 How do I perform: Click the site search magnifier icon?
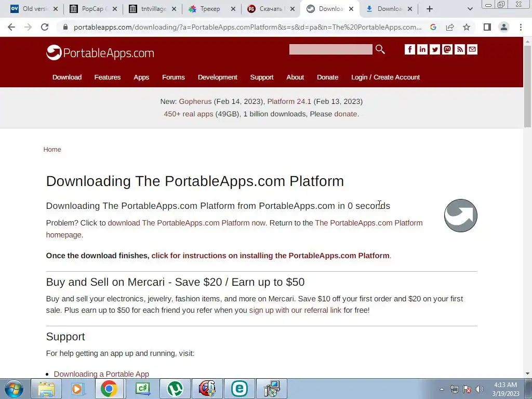click(380, 49)
